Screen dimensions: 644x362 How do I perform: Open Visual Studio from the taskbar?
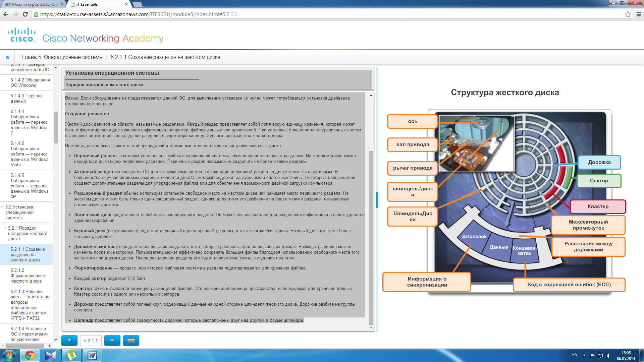pos(51,355)
